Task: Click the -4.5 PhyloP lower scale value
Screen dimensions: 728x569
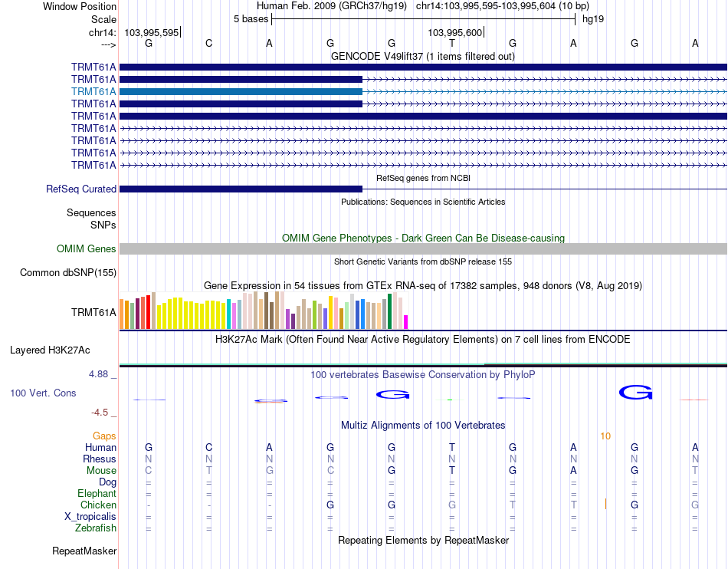Action: [100, 413]
